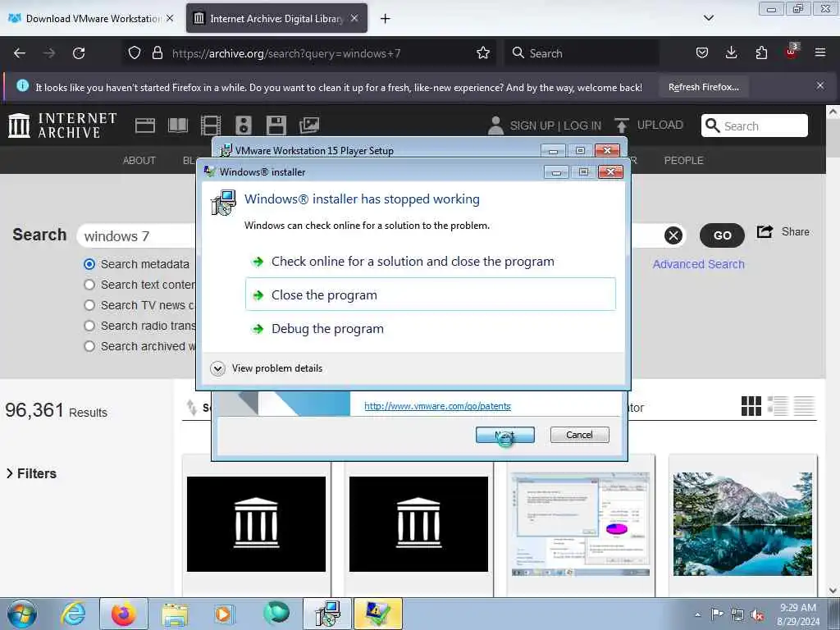Clear the windows 7 search query
The image size is (840, 630).
[673, 235]
